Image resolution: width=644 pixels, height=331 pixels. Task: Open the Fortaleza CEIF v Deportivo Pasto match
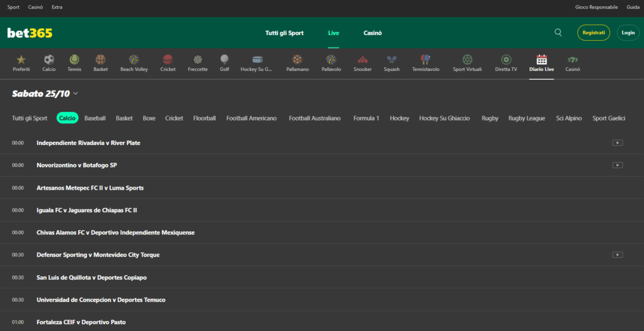tap(81, 322)
